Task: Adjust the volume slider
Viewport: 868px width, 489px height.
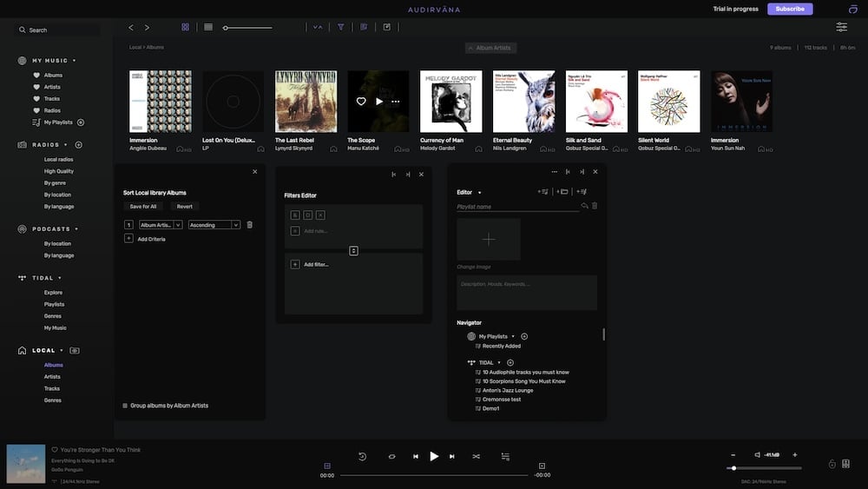Action: [x=764, y=468]
